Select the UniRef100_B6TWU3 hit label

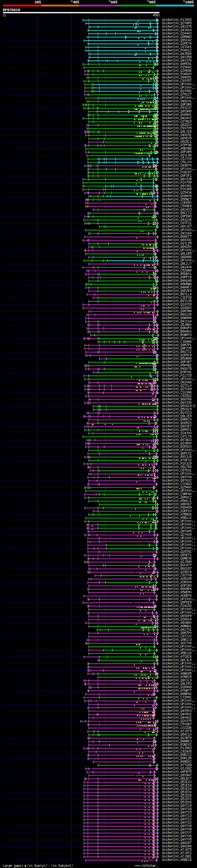pos(177,440)
